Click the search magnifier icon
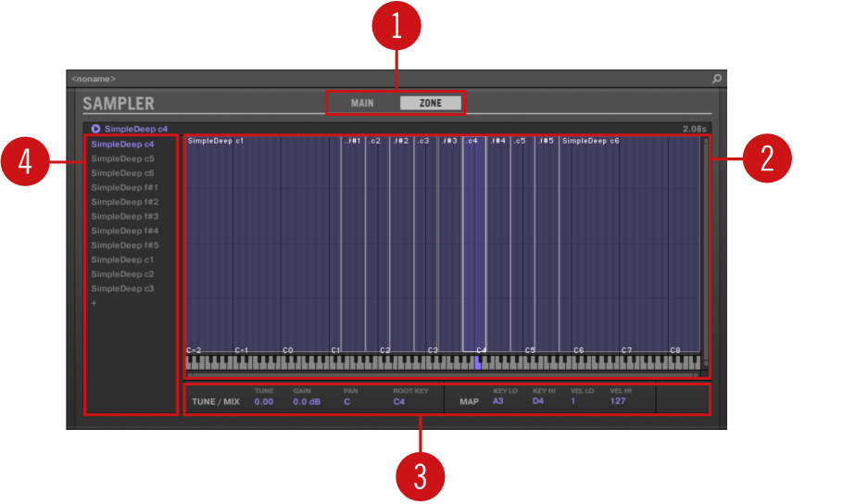The width and height of the screenshot is (843, 504). tap(716, 79)
